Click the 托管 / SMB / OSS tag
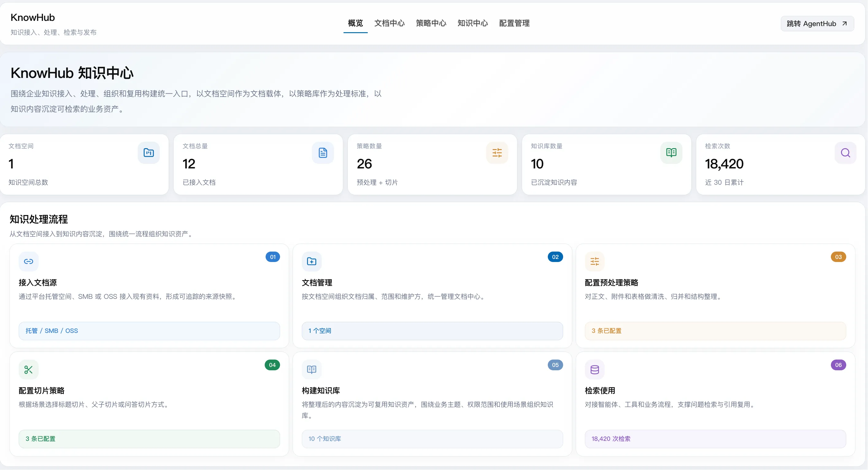This screenshot has width=868, height=470. pyautogui.click(x=149, y=331)
